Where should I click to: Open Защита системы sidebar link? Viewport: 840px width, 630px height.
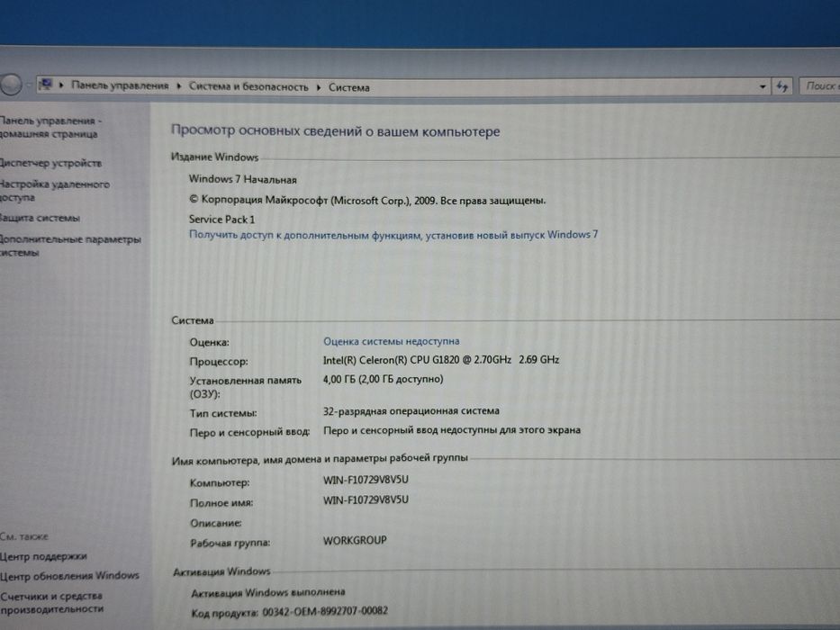coord(40,218)
